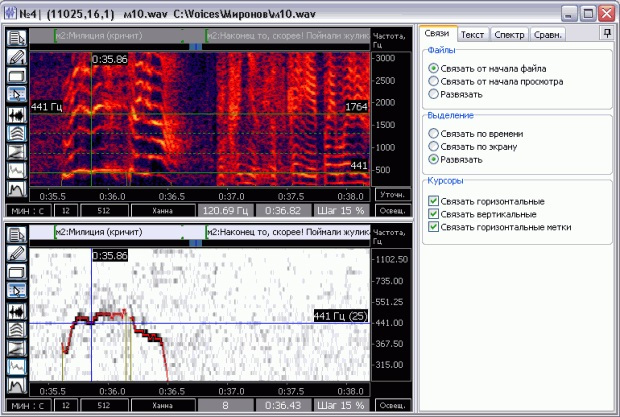Toggle the Связать вертикальные checkbox
620x417 pixels.
point(433,214)
